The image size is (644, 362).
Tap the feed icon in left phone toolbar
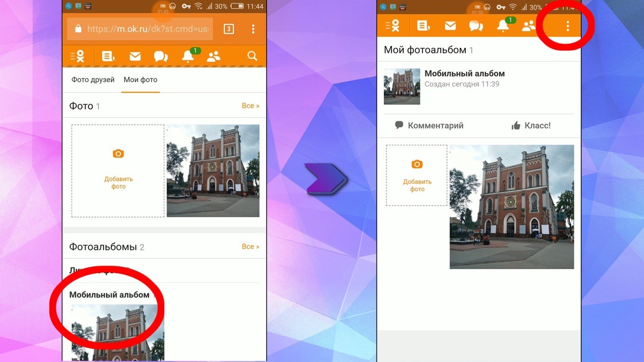coord(108,56)
